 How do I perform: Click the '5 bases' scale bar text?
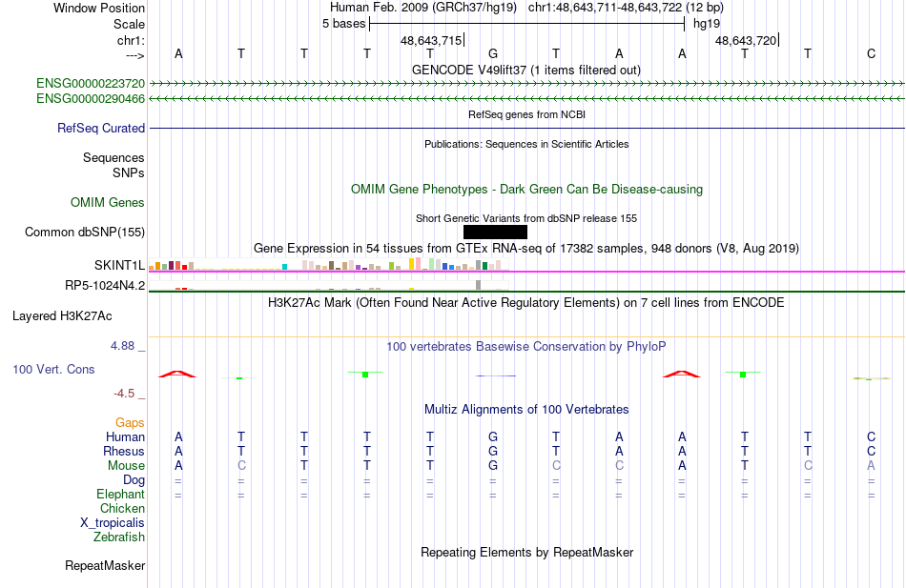coord(343,24)
